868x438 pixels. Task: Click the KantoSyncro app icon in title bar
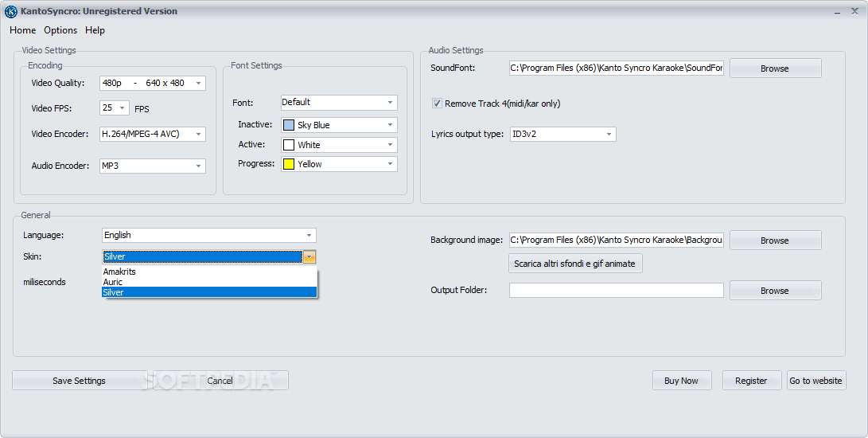click(x=10, y=11)
